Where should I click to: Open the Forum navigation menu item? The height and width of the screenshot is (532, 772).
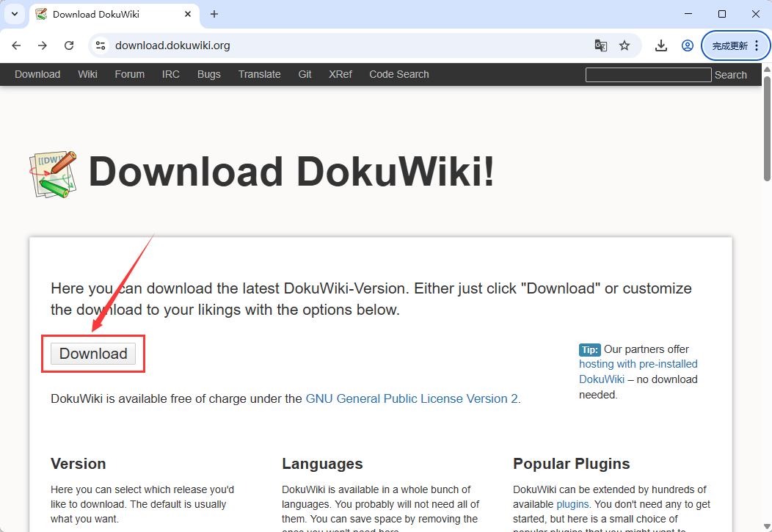click(129, 74)
